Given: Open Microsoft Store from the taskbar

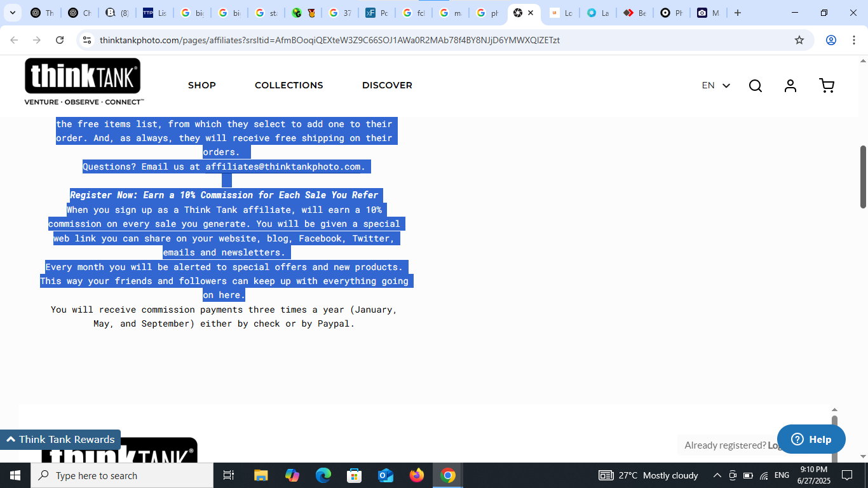Looking at the screenshot, I should [x=355, y=475].
